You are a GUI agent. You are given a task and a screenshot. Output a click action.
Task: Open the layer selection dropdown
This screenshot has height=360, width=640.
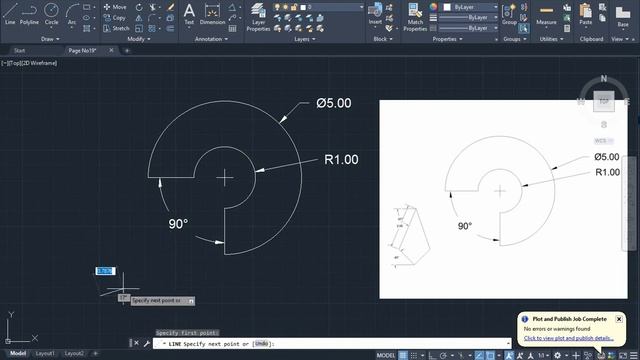(361, 7)
